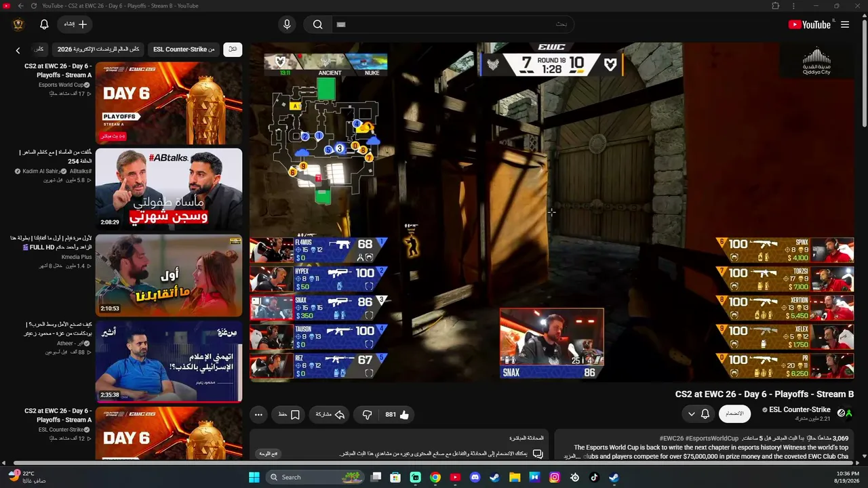Image resolution: width=868 pixels, height=488 pixels.
Task: Like the video with thumbs up
Action: (397, 414)
